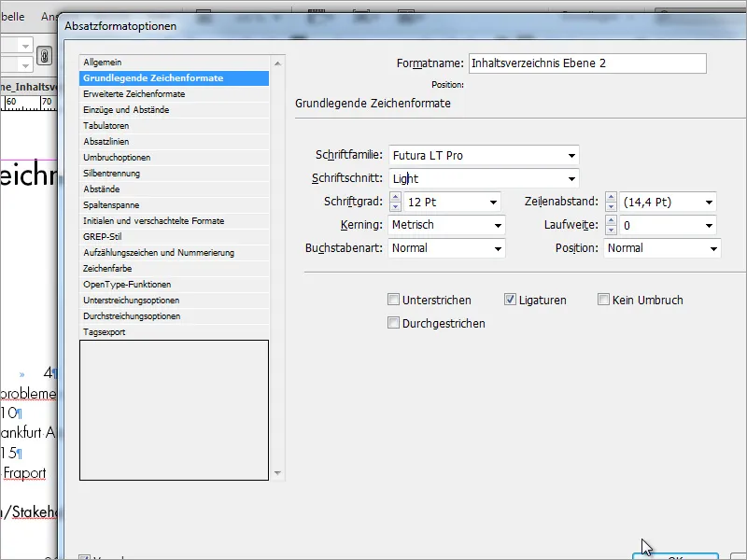
Task: Click category list scroll up arrow
Action: coord(277,63)
